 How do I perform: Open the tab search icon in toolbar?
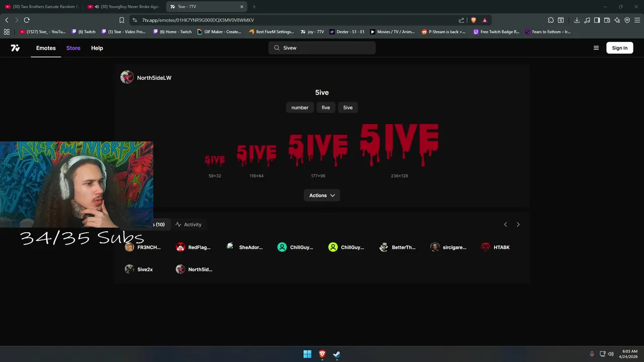click(x=561, y=20)
